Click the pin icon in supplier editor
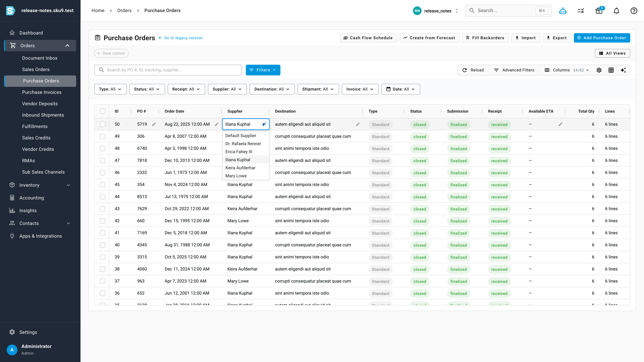The height and width of the screenshot is (362, 644). pos(264,124)
